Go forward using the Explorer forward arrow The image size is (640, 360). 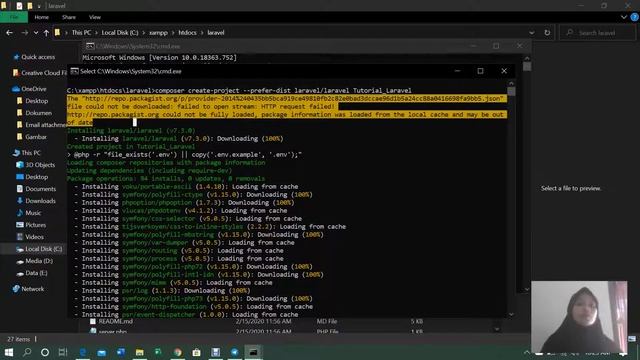pyautogui.click(x=24, y=33)
